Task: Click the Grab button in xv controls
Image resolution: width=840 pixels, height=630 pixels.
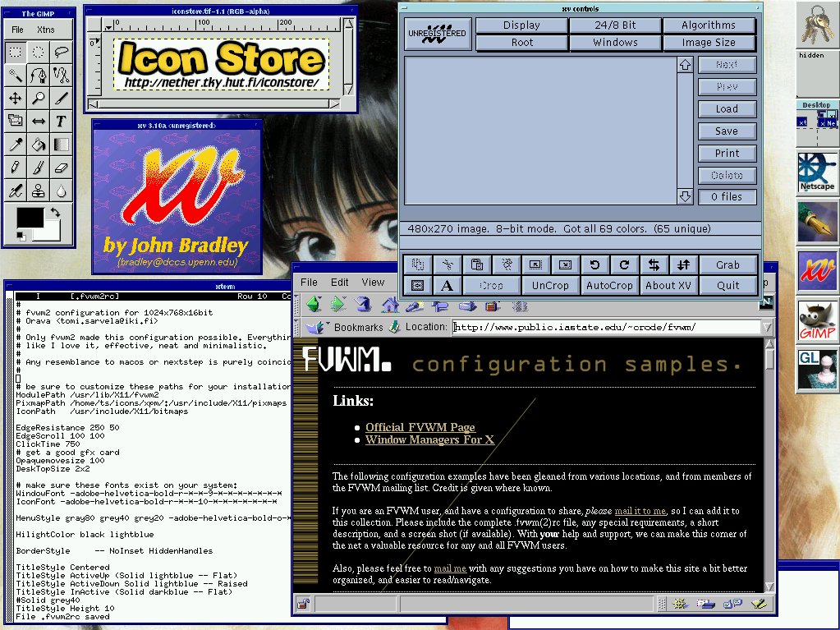Action: tap(728, 264)
